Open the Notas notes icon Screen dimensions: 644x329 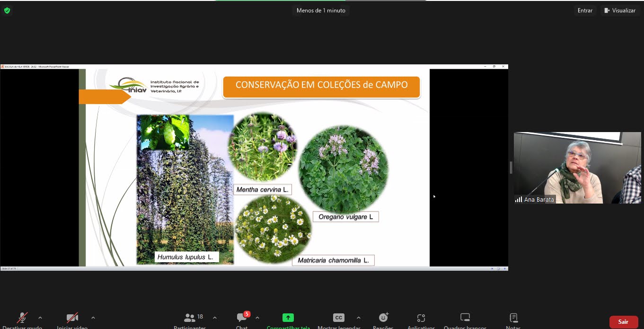click(x=513, y=318)
